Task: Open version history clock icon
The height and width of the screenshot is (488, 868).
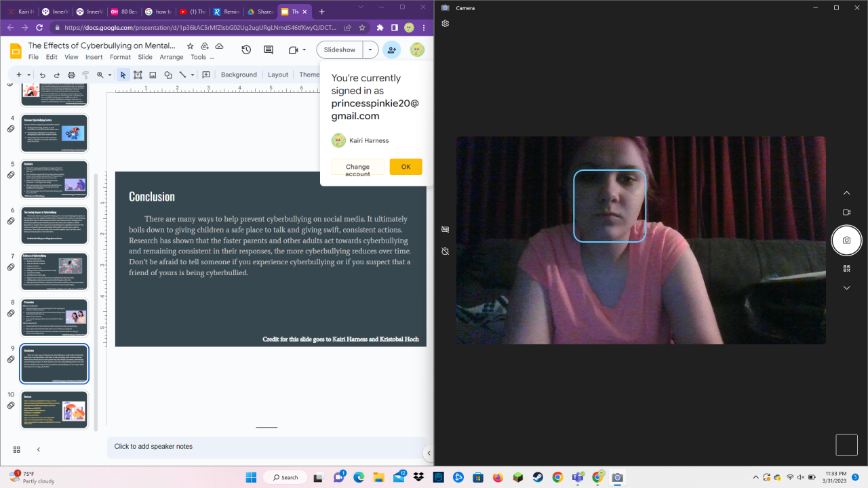Action: coord(246,50)
